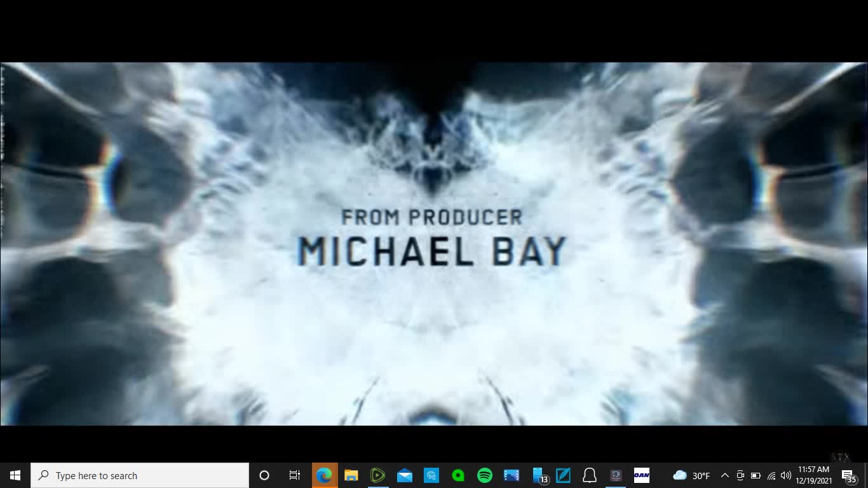Launch the green play-triangle app (Rumble)
The image size is (868, 488).
[x=377, y=475]
